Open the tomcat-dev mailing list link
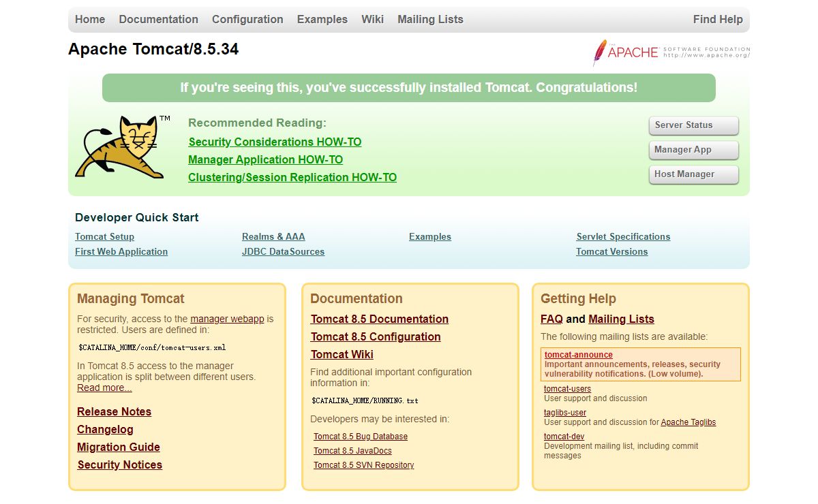Viewport: 818px width, 504px height. [564, 437]
